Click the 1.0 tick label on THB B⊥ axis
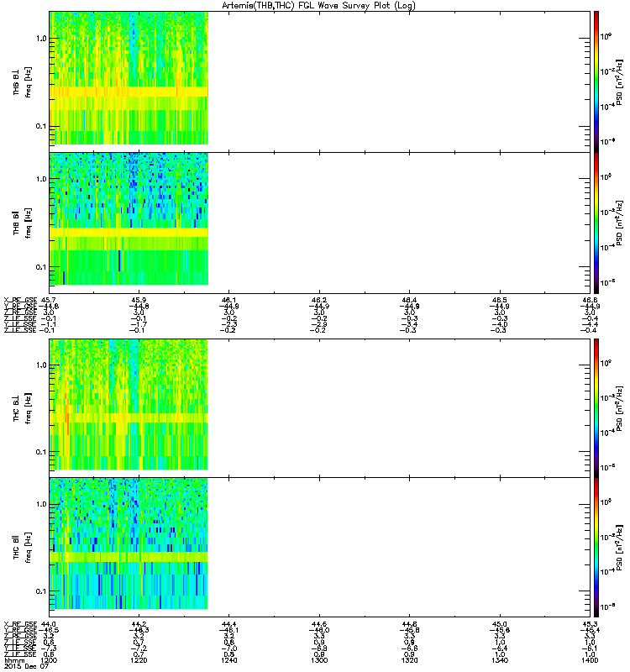The width and height of the screenshot is (630, 672). [41, 39]
